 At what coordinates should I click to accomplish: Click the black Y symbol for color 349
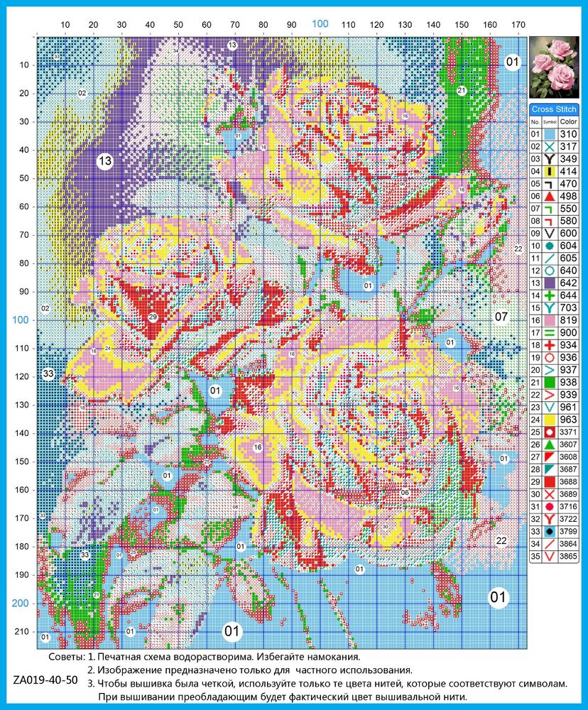[549, 159]
